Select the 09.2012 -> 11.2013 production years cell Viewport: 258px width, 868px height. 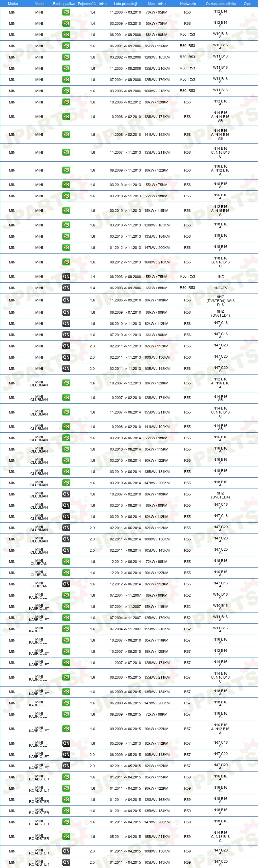tap(125, 262)
